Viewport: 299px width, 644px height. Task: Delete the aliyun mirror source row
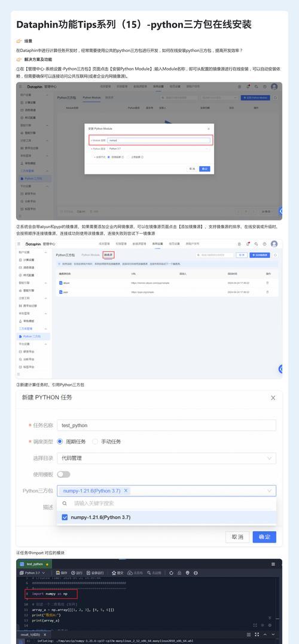point(268,283)
